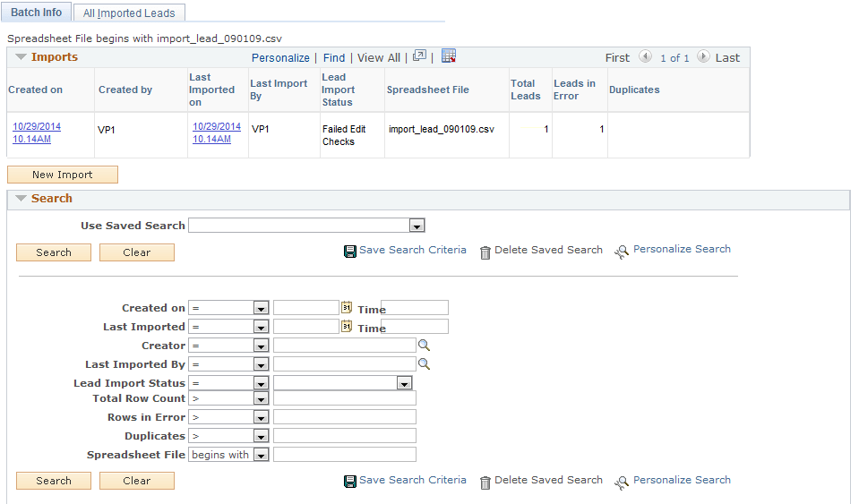Open Lead Import Status operator dropdown
The image size is (859, 504).
261,383
